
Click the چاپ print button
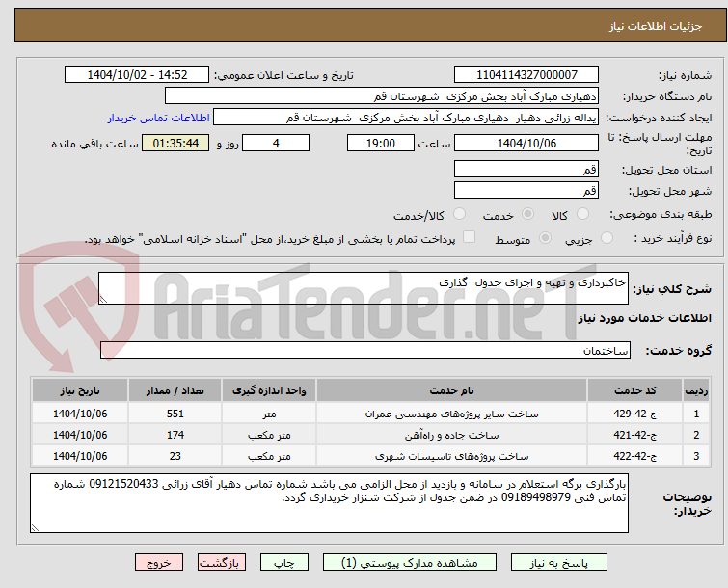pos(284,563)
